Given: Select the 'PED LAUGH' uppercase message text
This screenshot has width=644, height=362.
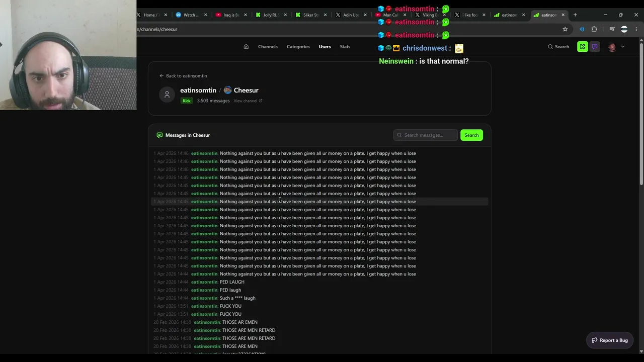Looking at the screenshot, I should tap(232, 282).
